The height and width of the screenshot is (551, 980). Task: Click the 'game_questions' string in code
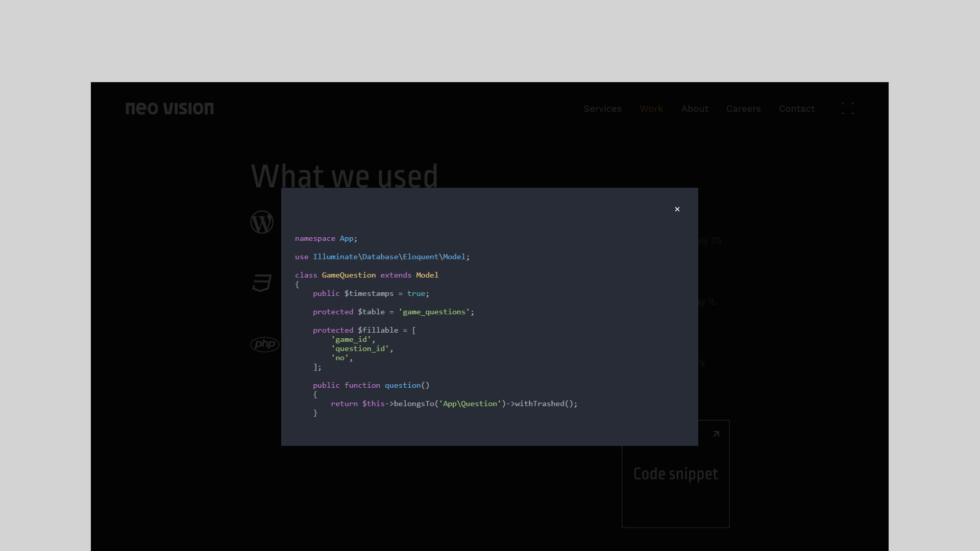(434, 312)
